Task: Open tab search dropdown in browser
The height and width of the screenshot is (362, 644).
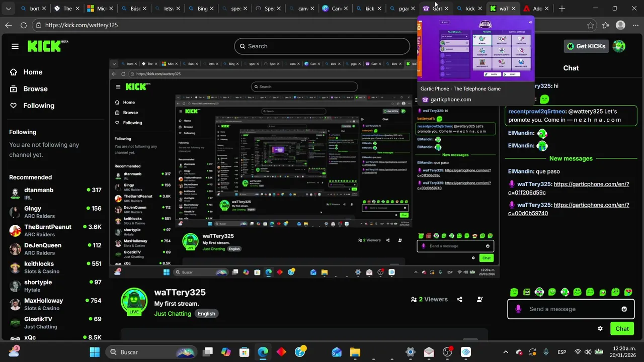Action: (x=8, y=9)
